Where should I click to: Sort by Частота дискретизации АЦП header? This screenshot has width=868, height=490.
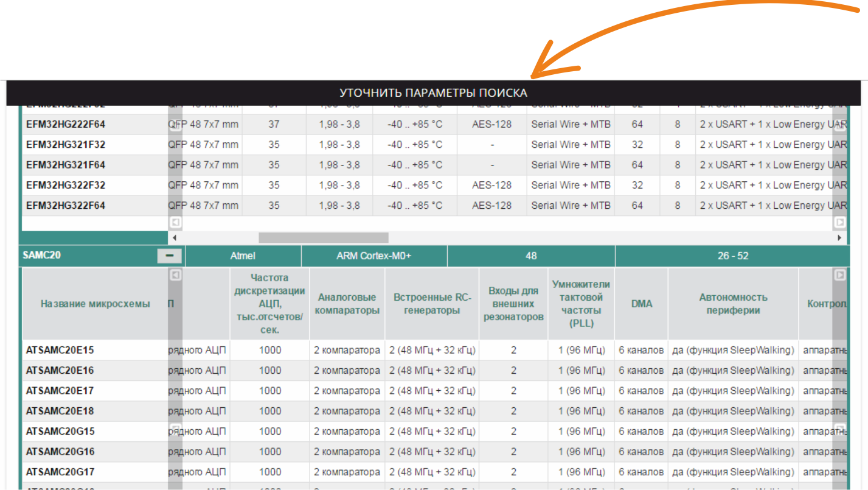[x=270, y=304]
